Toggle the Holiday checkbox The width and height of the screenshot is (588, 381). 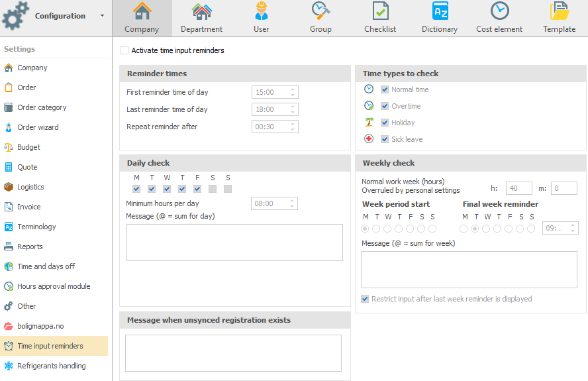coord(384,123)
